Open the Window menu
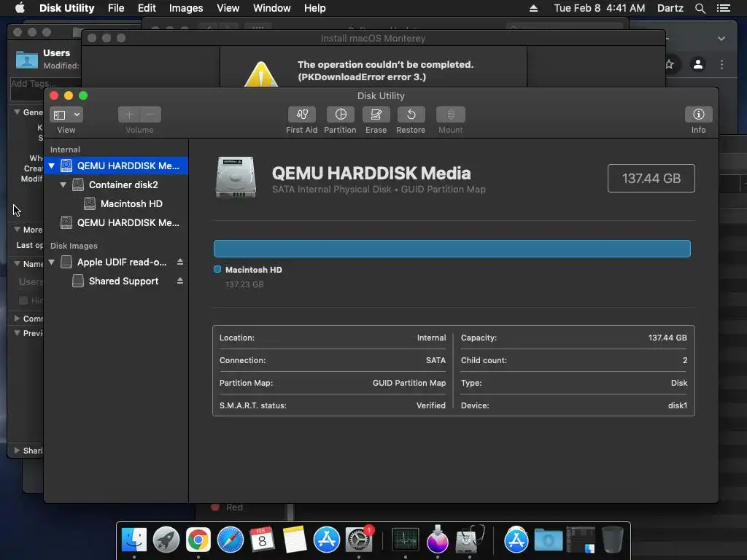The height and width of the screenshot is (560, 747). [271, 8]
